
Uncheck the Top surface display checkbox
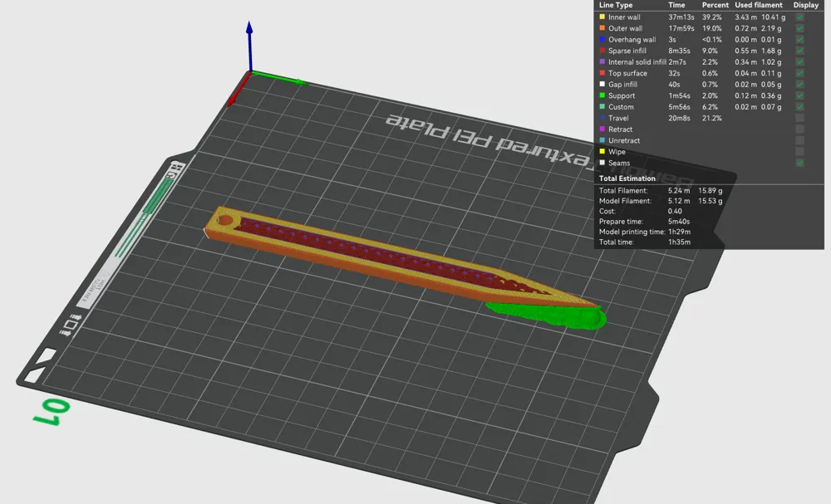coord(799,73)
